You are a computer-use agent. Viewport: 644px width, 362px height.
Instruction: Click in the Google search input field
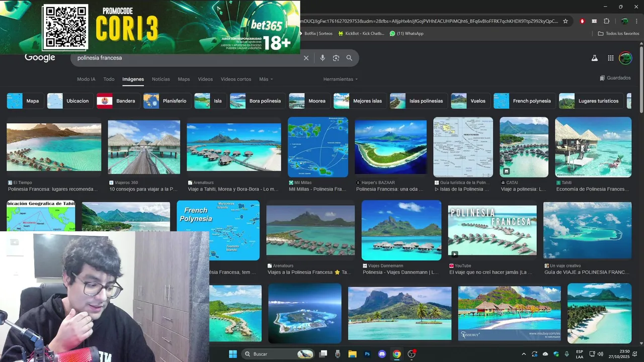(186, 58)
